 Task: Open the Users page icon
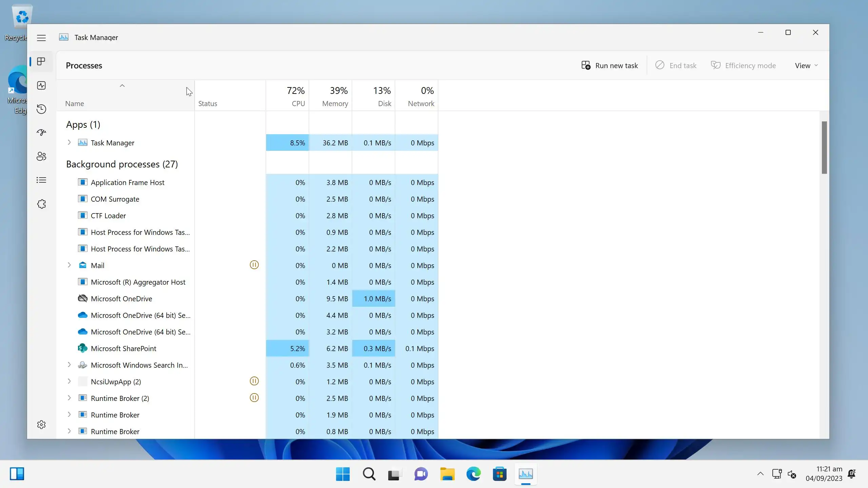click(41, 156)
